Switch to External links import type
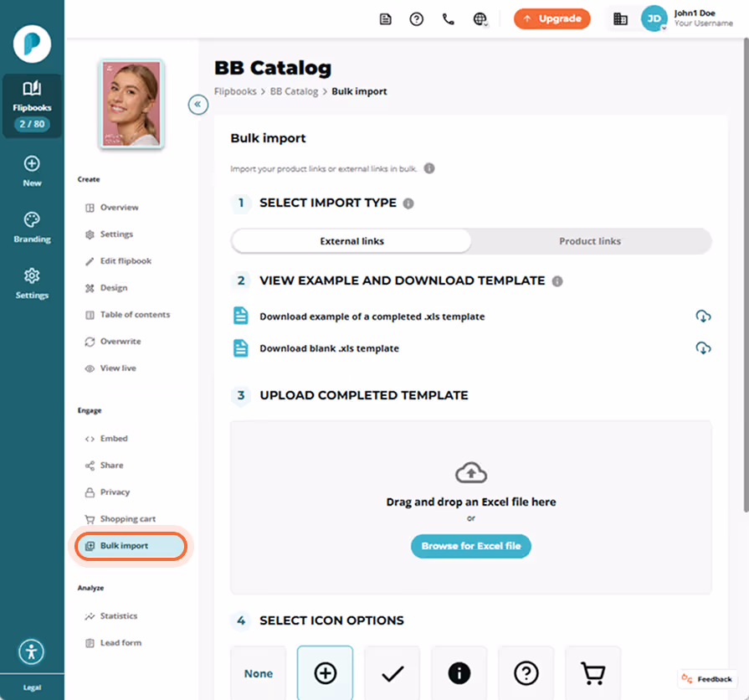Screen dimensions: 749x700 pyautogui.click(x=351, y=241)
